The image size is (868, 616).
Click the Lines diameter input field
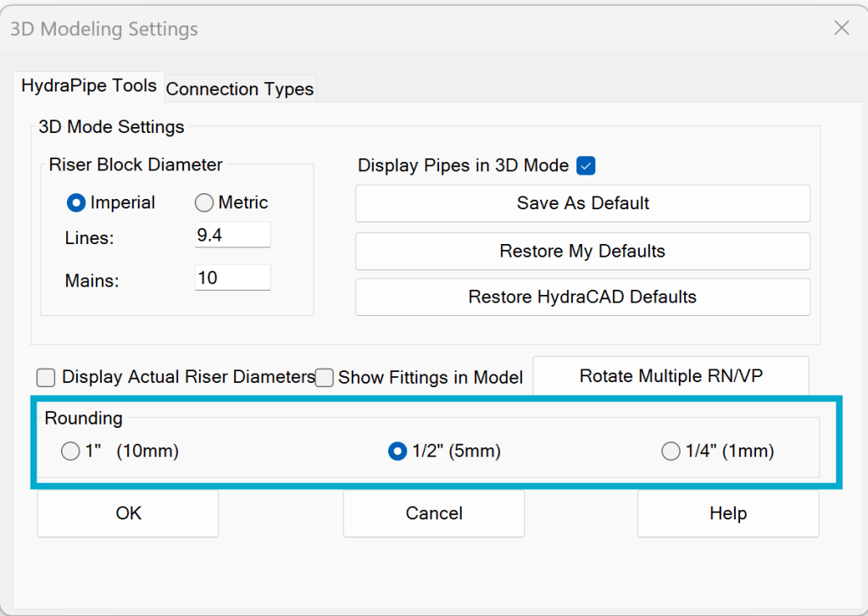click(x=232, y=235)
